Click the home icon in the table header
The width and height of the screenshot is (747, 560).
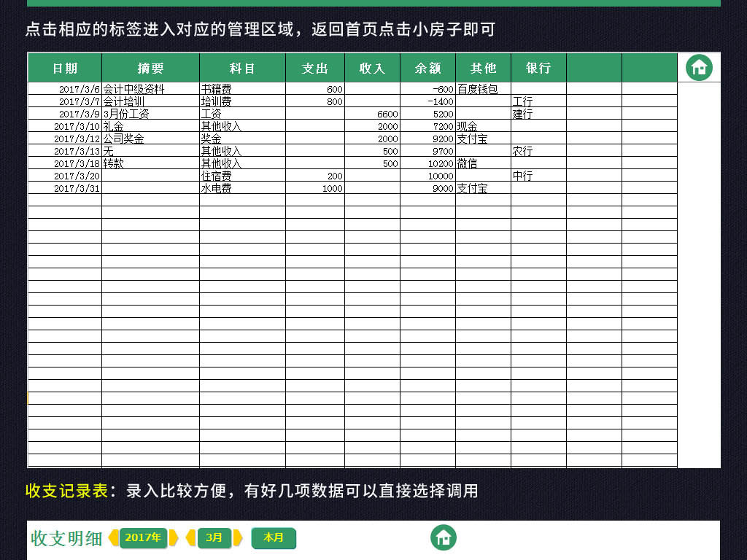click(x=699, y=68)
